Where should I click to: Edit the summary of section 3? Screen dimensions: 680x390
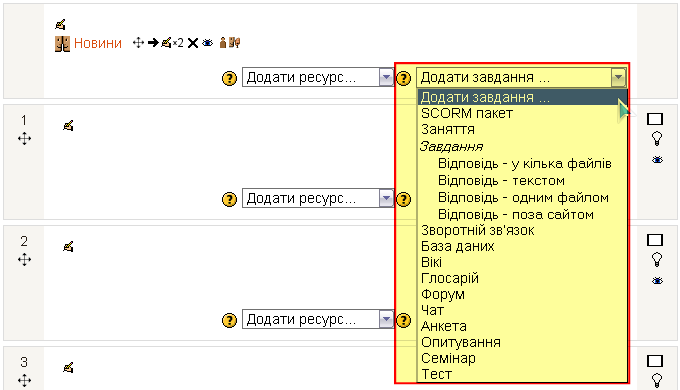68,368
